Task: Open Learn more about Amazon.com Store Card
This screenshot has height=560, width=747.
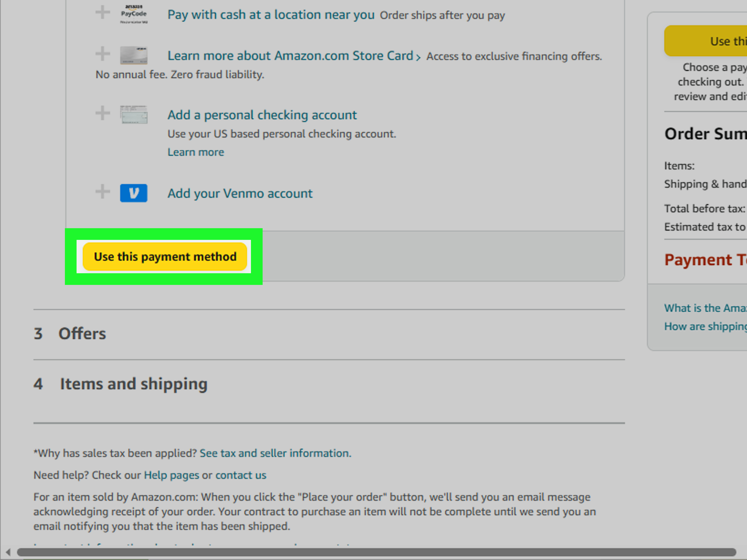Action: (x=294, y=56)
